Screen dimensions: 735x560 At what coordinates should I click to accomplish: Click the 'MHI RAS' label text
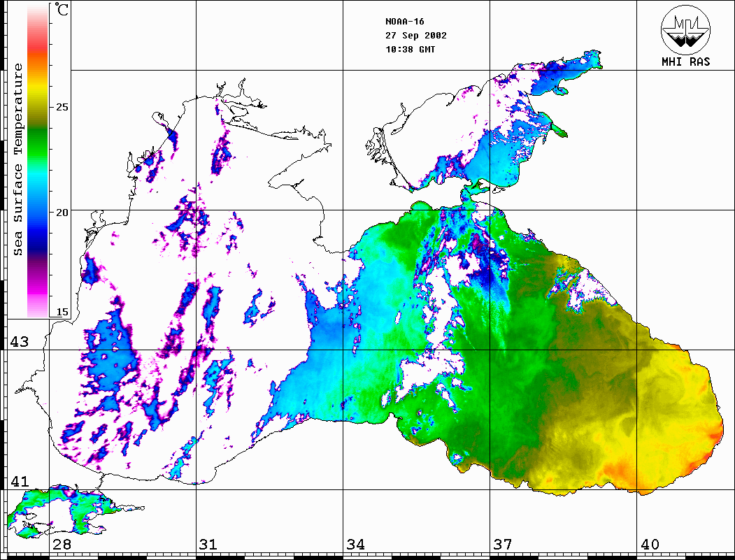click(x=686, y=62)
